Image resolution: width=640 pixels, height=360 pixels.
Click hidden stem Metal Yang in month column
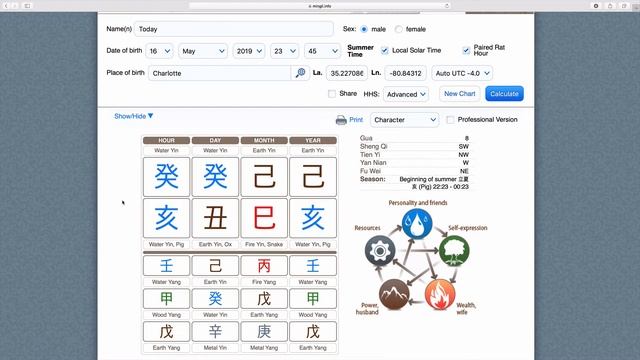pos(264,331)
